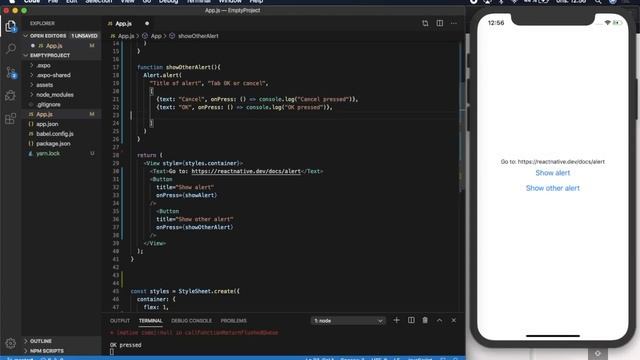This screenshot has height=360, width=640.
Task: Split the terminal panel
Action: coord(411,320)
